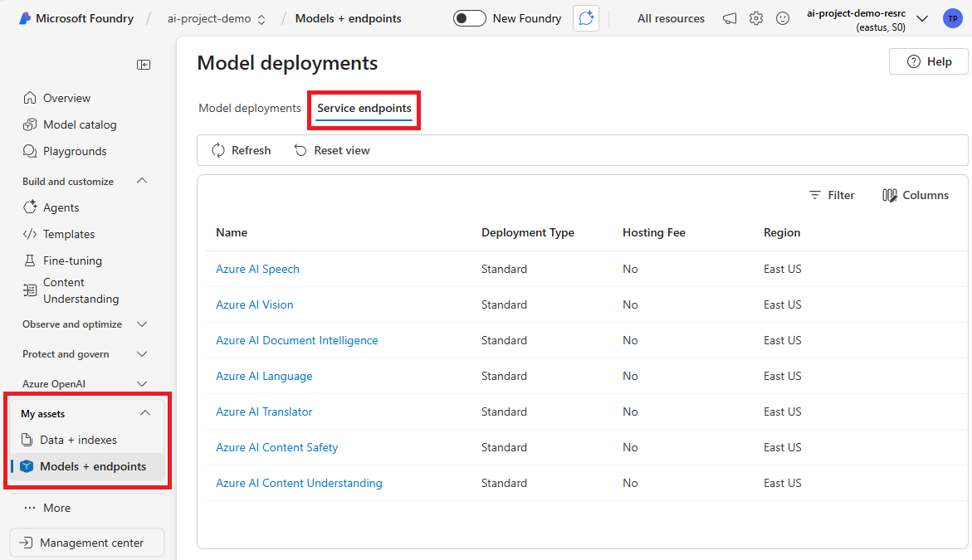Click the All resources link
Screen dimensions: 972x560
click(671, 18)
